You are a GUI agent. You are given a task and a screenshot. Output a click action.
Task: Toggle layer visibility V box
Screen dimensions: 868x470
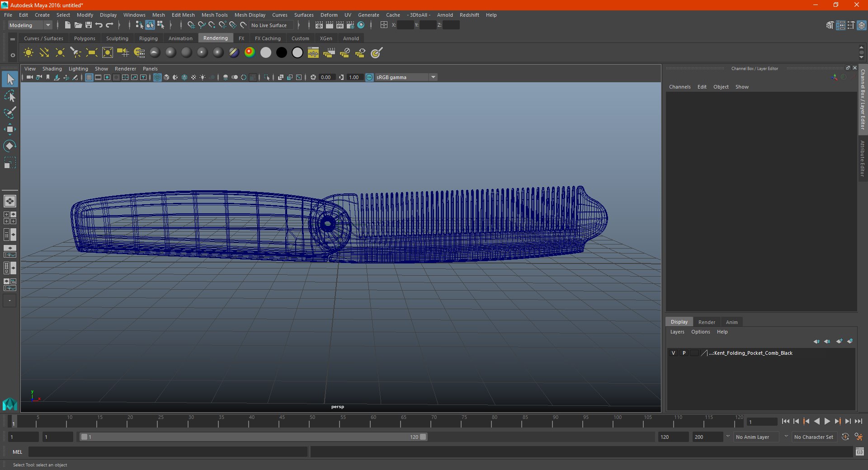[x=673, y=353]
